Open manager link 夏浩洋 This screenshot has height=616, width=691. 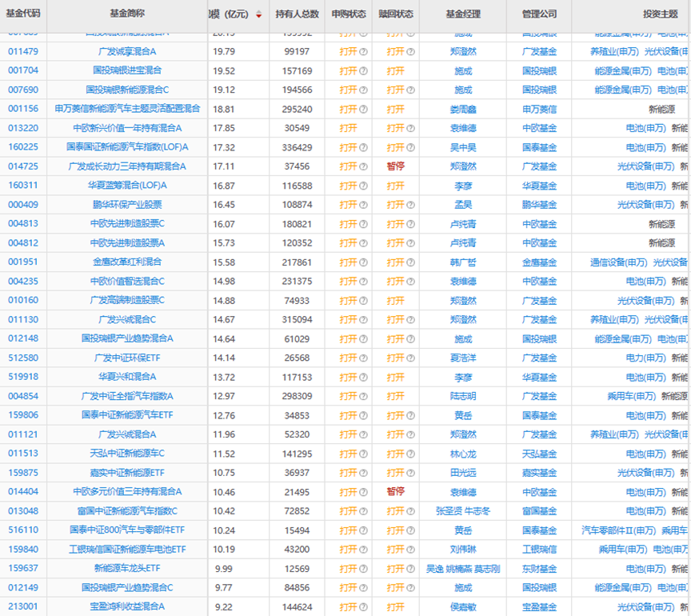463,358
